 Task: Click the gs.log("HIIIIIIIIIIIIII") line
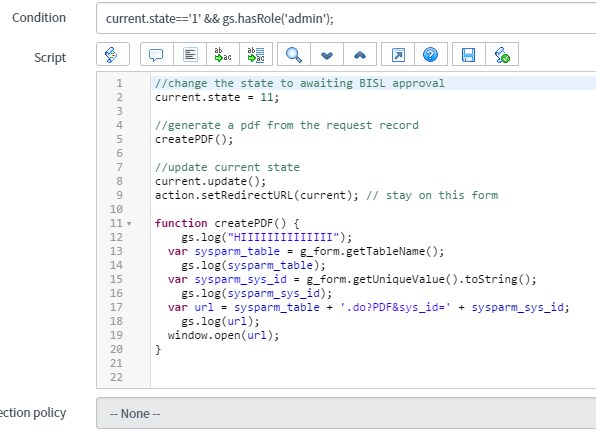pos(266,237)
